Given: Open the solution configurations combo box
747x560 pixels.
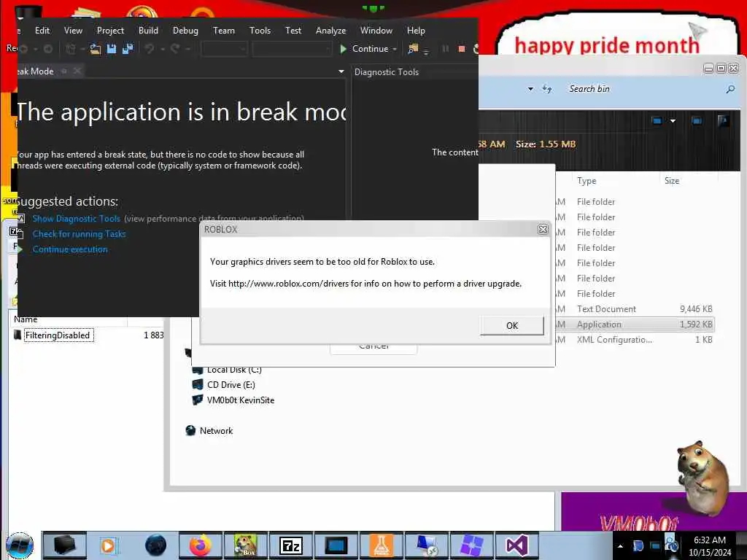Looking at the screenshot, I should pyautogui.click(x=224, y=49).
